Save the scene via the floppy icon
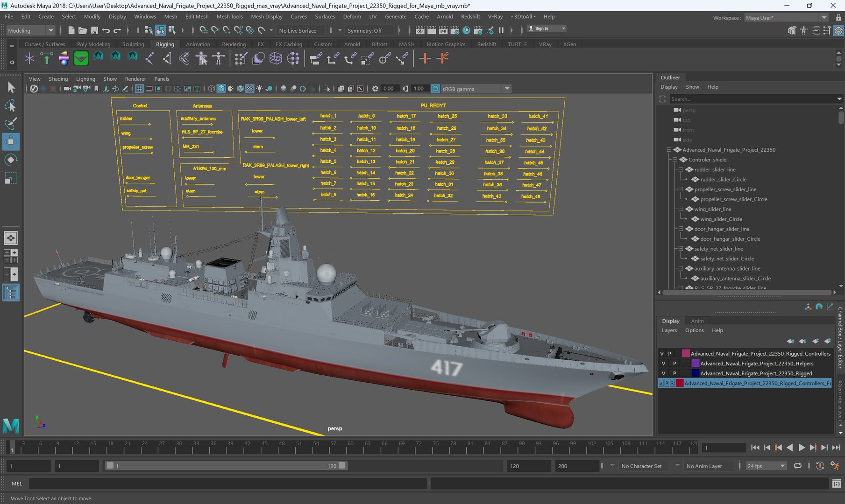 tap(94, 30)
